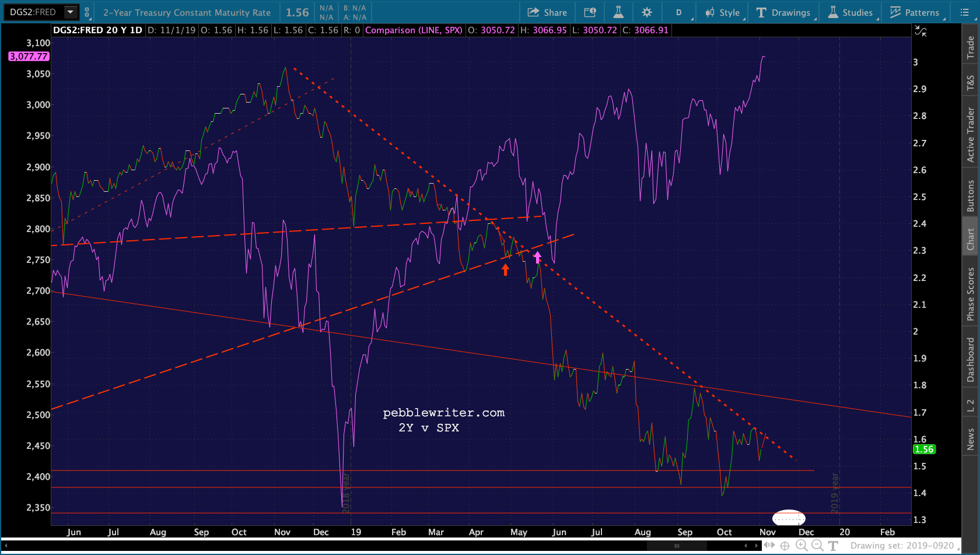Click the pan crosshair icon
980x555 pixels.
(x=785, y=546)
